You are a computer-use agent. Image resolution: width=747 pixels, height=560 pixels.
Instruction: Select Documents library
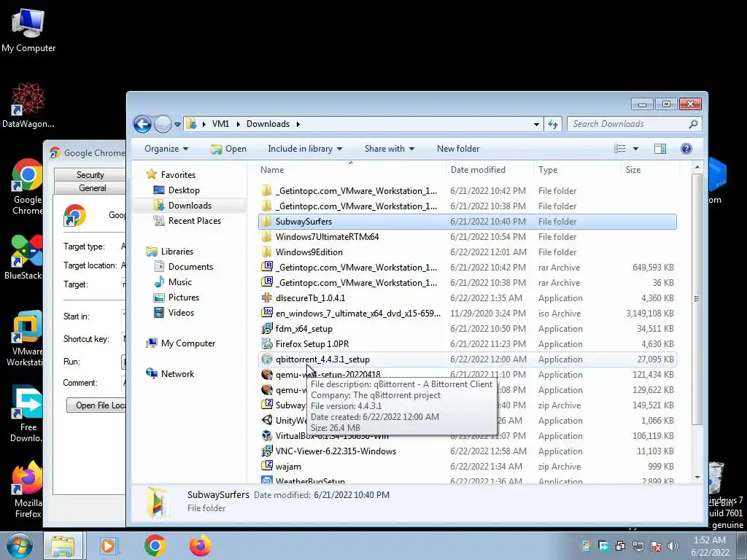(x=190, y=267)
